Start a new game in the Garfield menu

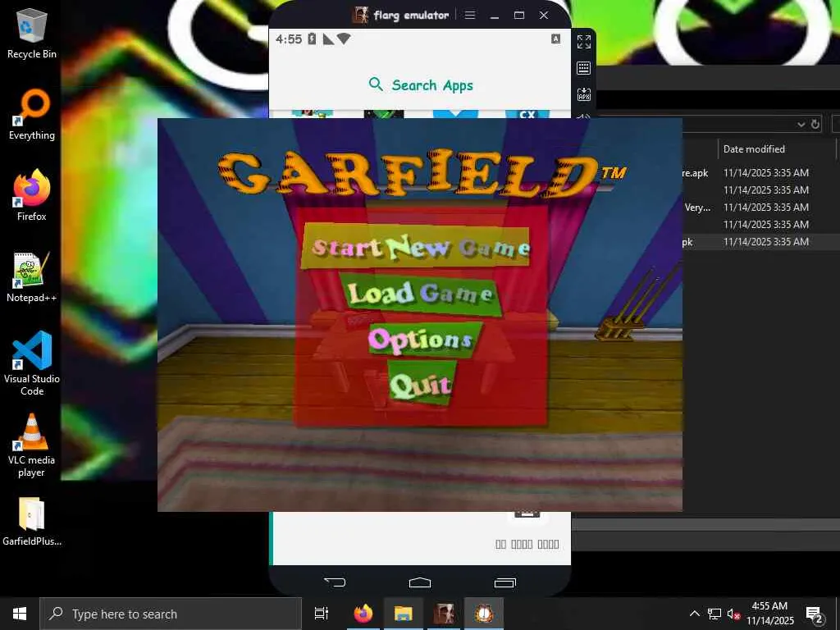[416, 246]
